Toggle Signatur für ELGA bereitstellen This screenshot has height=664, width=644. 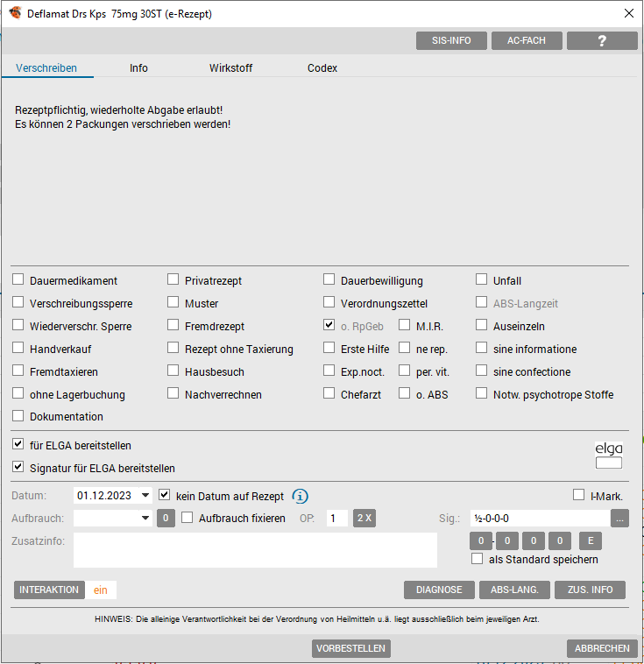tap(18, 467)
